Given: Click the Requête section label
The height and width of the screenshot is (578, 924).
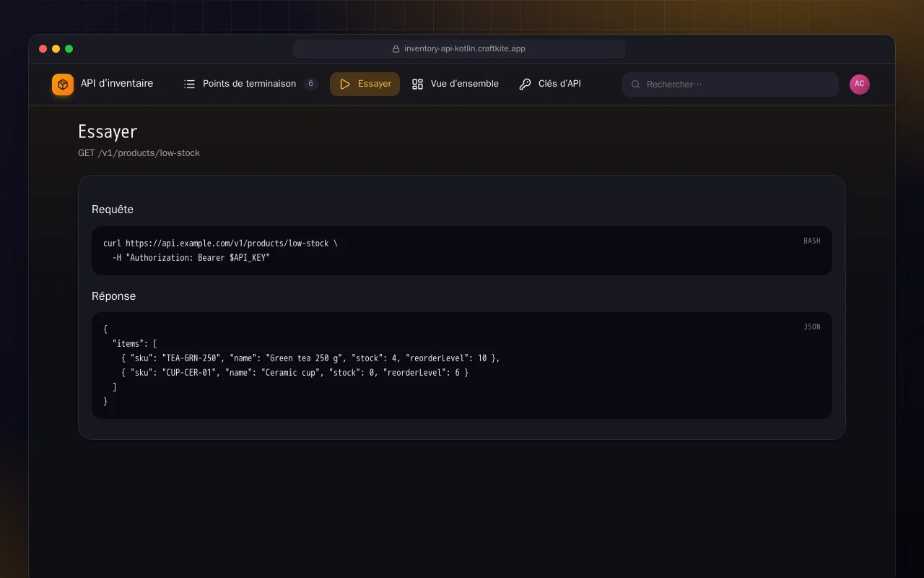Looking at the screenshot, I should click(113, 210).
